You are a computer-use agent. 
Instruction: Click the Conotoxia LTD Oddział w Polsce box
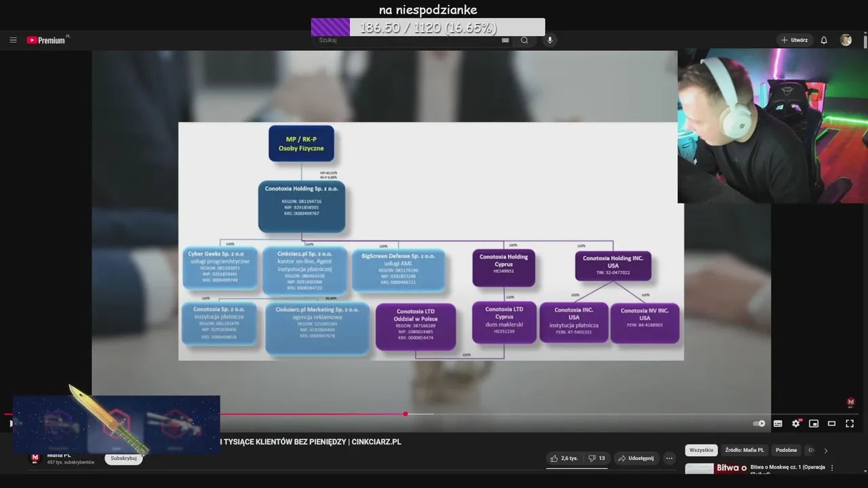416,327
